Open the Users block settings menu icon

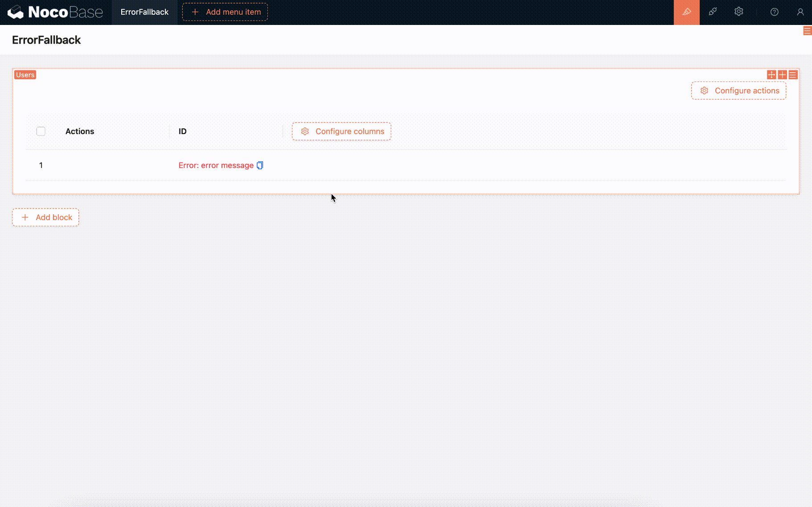click(x=793, y=75)
